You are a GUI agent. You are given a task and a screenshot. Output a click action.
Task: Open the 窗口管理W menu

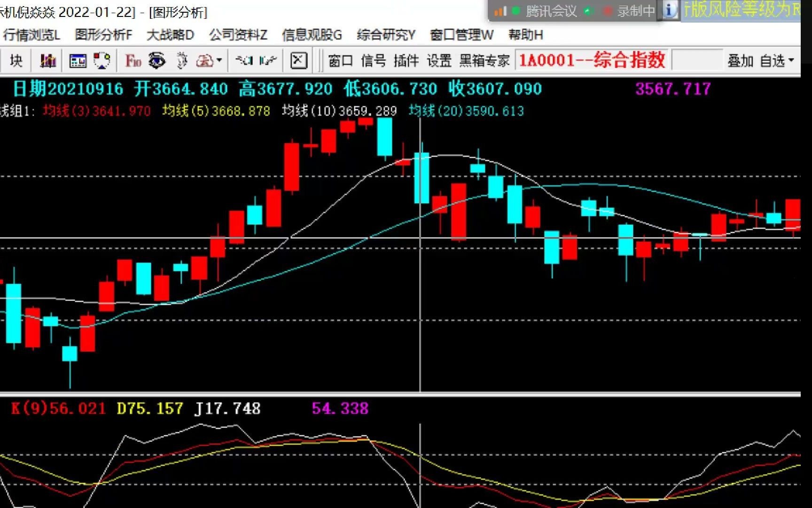click(x=461, y=35)
